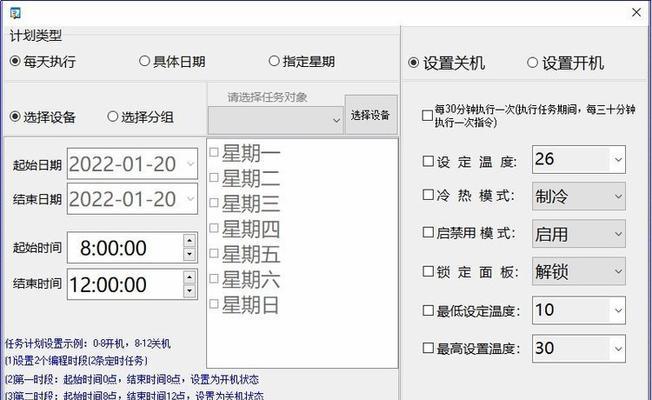Open the 最高设置温度 dropdown showing 30
The height and width of the screenshot is (400, 652).
tap(579, 348)
